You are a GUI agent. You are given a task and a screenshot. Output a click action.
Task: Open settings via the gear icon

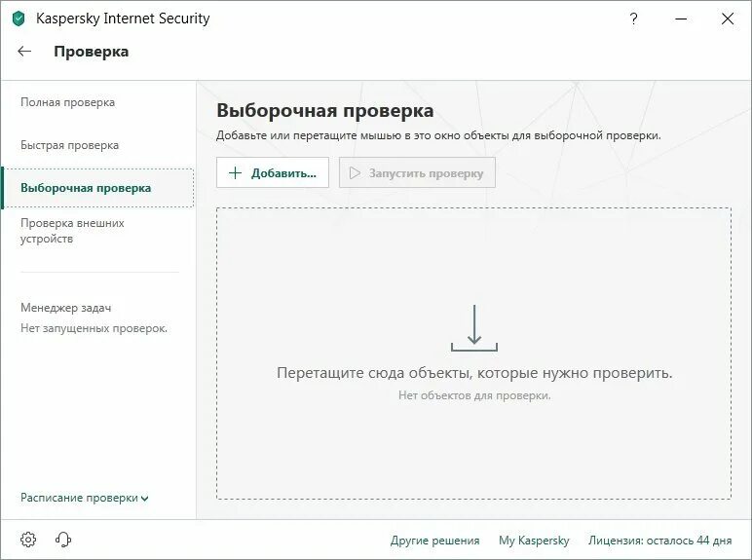point(28,540)
